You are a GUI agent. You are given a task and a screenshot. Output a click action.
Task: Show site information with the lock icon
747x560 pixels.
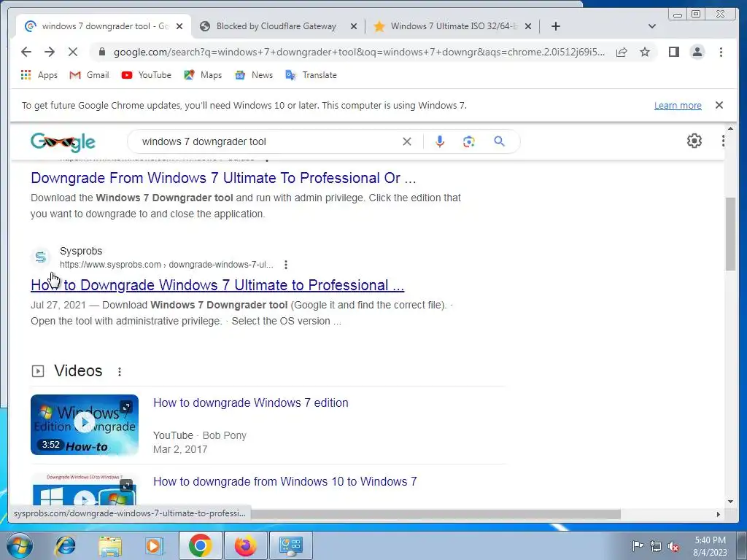(x=101, y=52)
